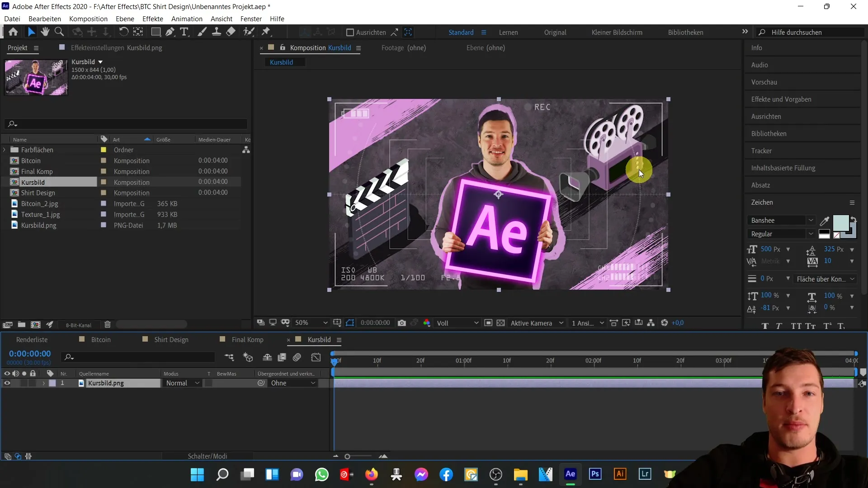The height and width of the screenshot is (488, 868).
Task: Click the Solo layer icon for Kursbild.png
Action: tap(24, 383)
